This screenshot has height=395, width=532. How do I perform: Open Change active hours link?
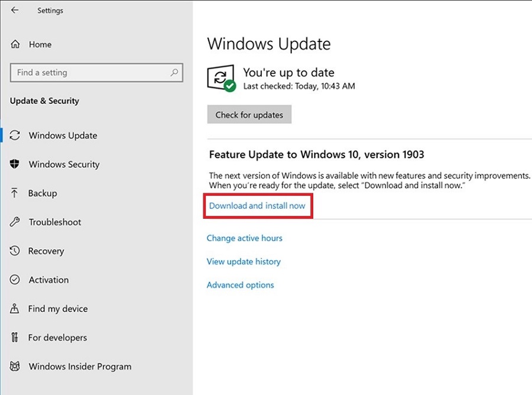pos(244,238)
